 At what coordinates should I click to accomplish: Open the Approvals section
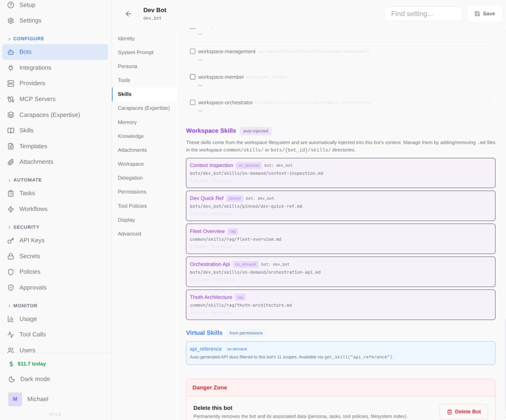coord(33,287)
